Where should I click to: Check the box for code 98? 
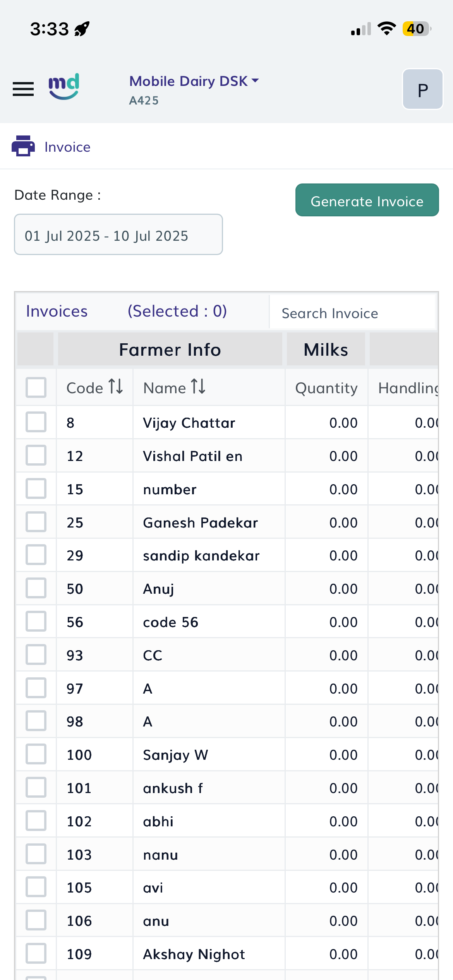pyautogui.click(x=36, y=721)
